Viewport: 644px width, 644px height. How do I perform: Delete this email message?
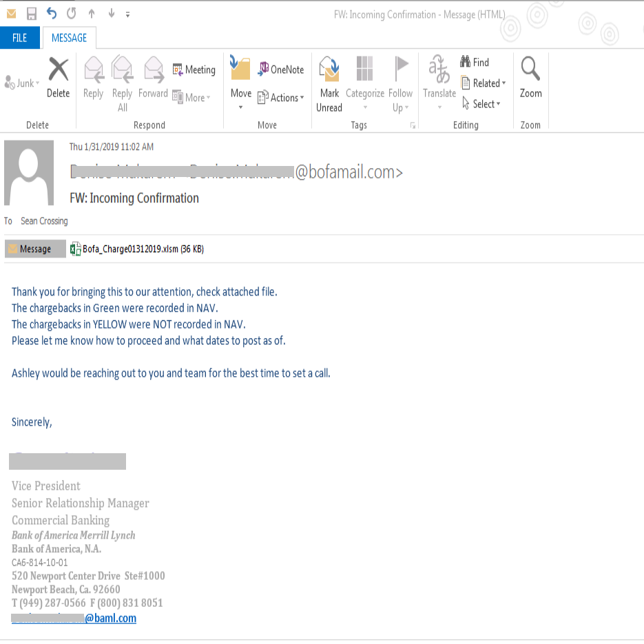click(x=58, y=79)
